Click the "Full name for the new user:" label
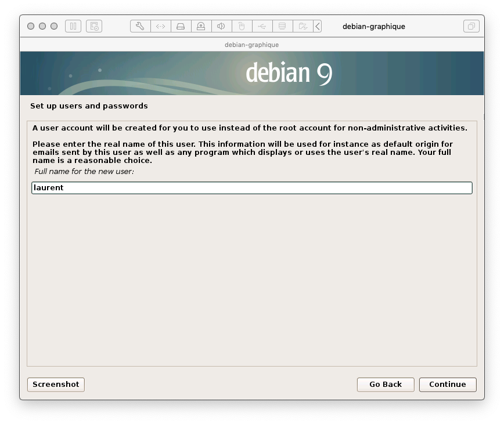 click(x=84, y=171)
